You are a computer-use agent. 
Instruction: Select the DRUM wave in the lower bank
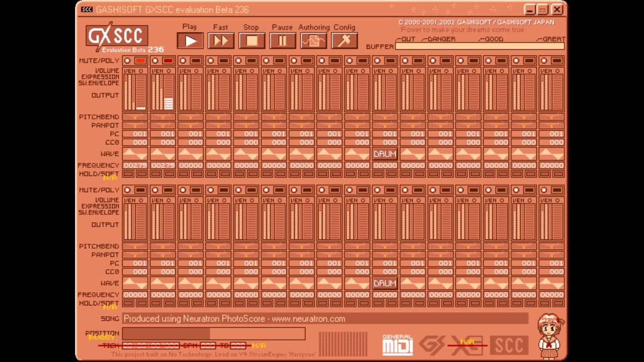pyautogui.click(x=385, y=283)
